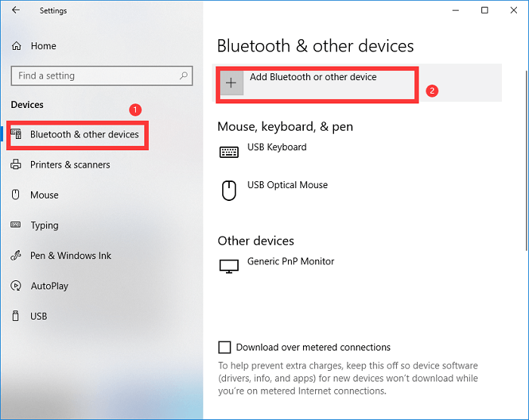529x420 pixels.
Task: Go to Settings Home
Action: pos(43,46)
